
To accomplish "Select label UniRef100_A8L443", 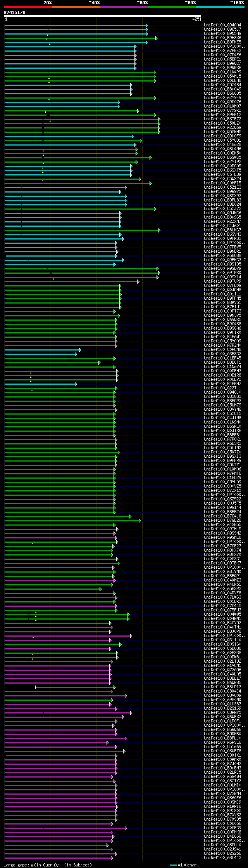I will pyautogui.click(x=222, y=858).
